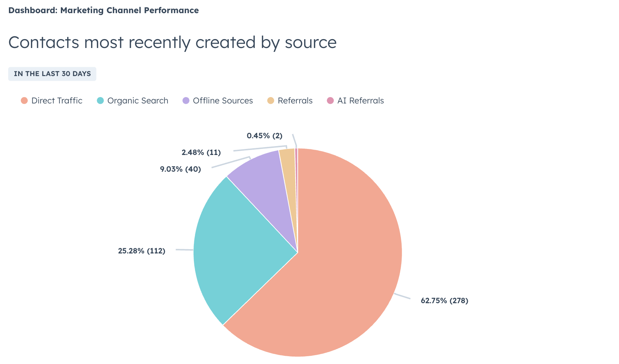Click the "2.48% (11)" data label
Viewport: 619px width, 364px height.
pos(201,152)
